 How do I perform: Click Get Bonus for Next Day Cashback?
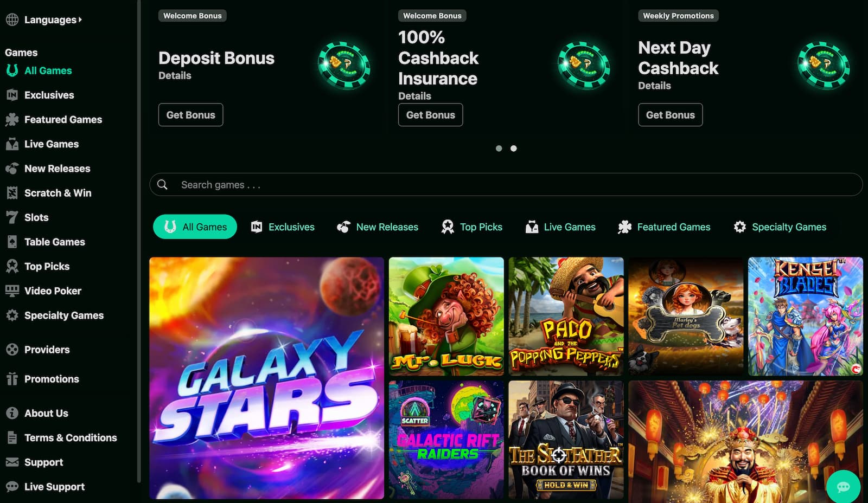pyautogui.click(x=670, y=115)
